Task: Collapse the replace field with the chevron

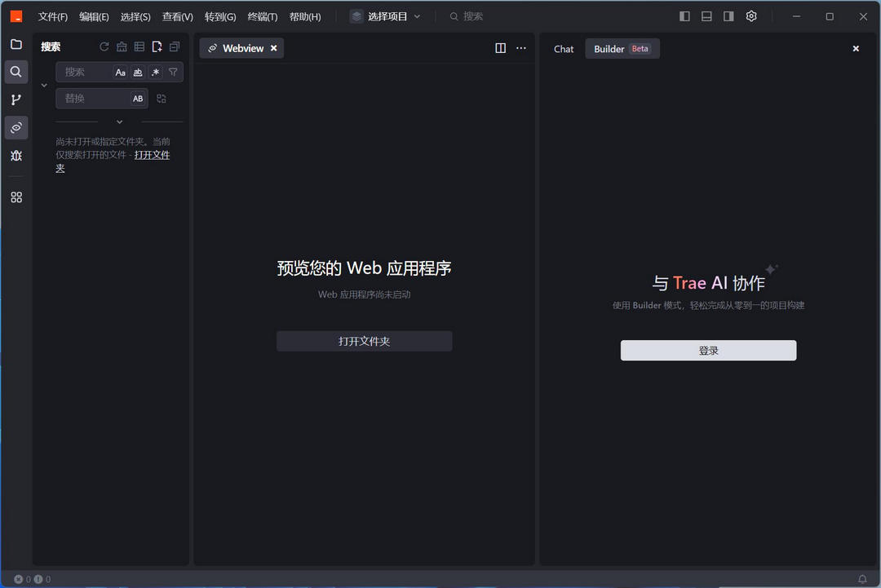Action: click(x=44, y=84)
